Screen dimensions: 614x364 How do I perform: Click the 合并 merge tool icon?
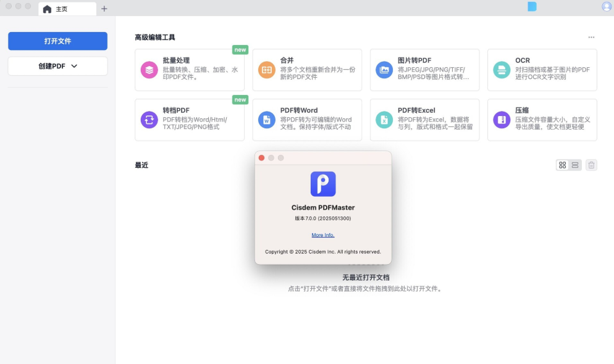[x=267, y=70]
